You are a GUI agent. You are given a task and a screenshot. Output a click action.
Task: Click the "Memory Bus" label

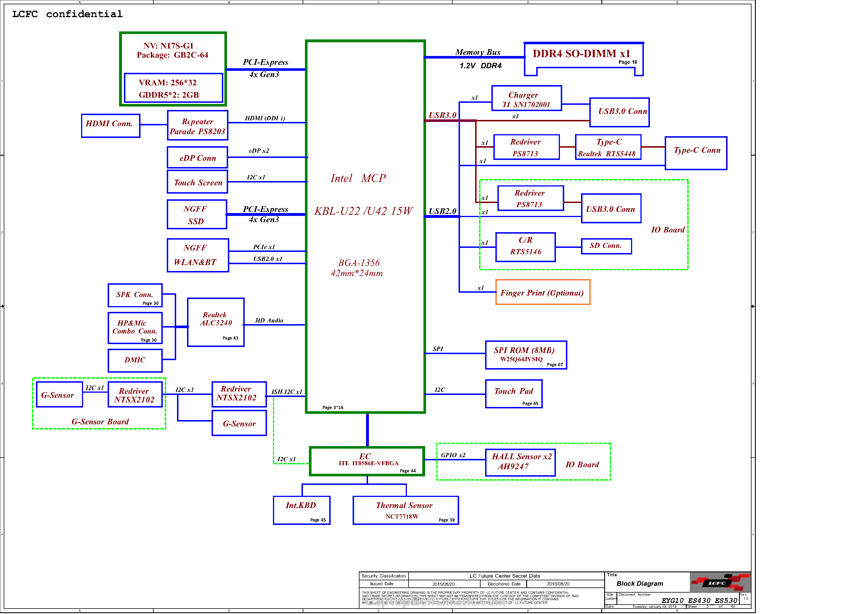(477, 52)
